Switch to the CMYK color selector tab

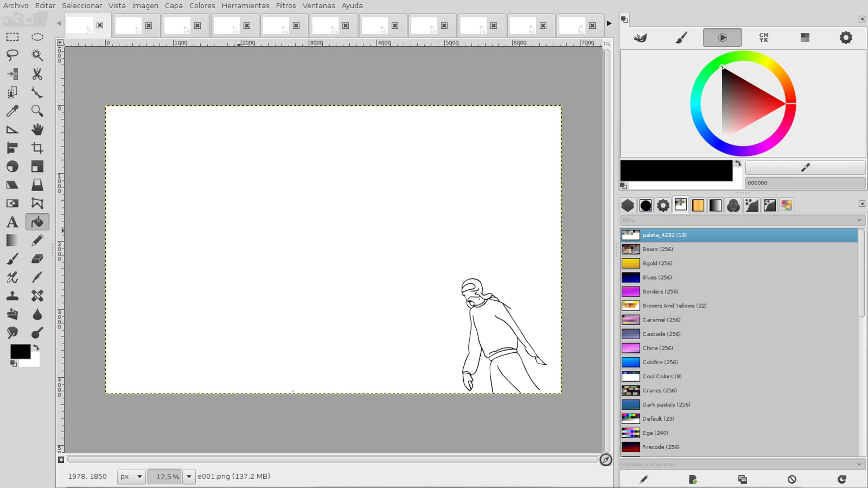(763, 38)
